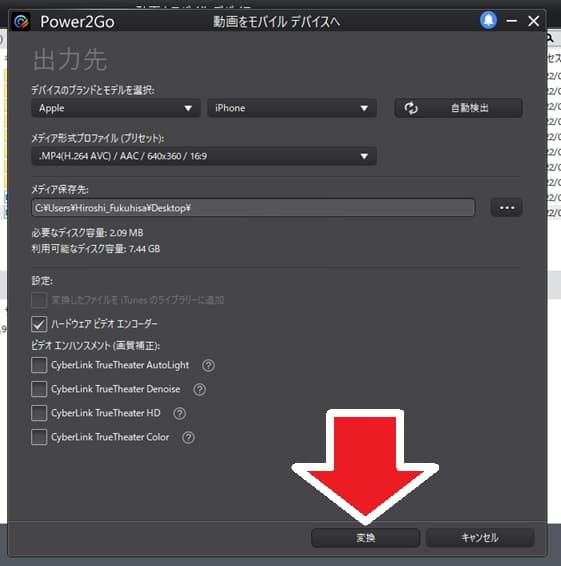This screenshot has height=566, width=561.
Task: Click the media save path field
Action: point(253,208)
